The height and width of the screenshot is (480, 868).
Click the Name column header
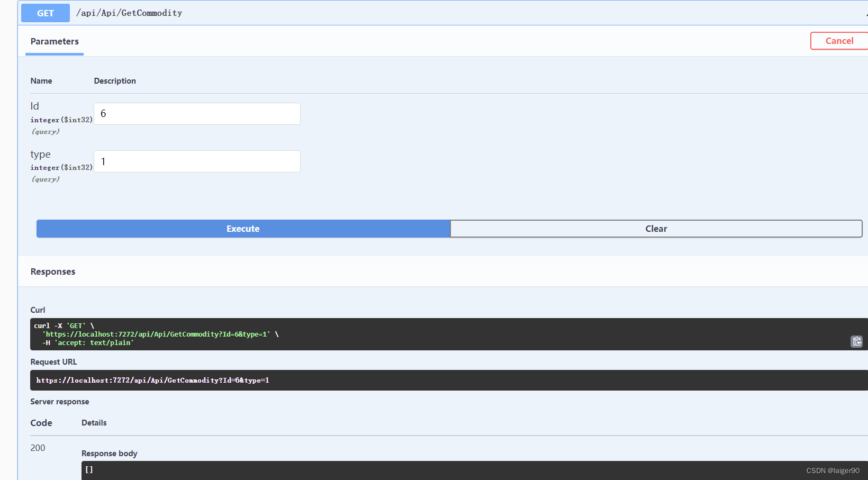41,80
